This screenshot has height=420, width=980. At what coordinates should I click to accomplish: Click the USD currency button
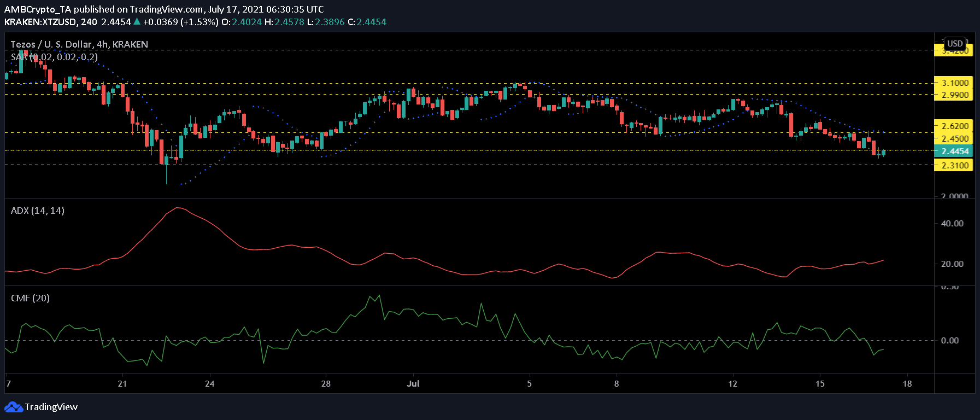pyautogui.click(x=955, y=44)
